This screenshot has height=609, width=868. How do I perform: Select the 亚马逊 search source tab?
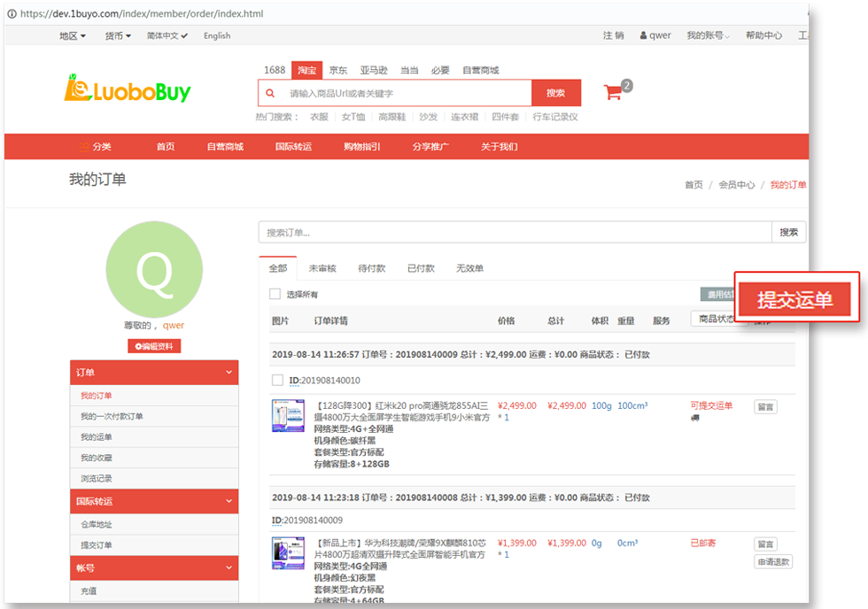pos(374,70)
